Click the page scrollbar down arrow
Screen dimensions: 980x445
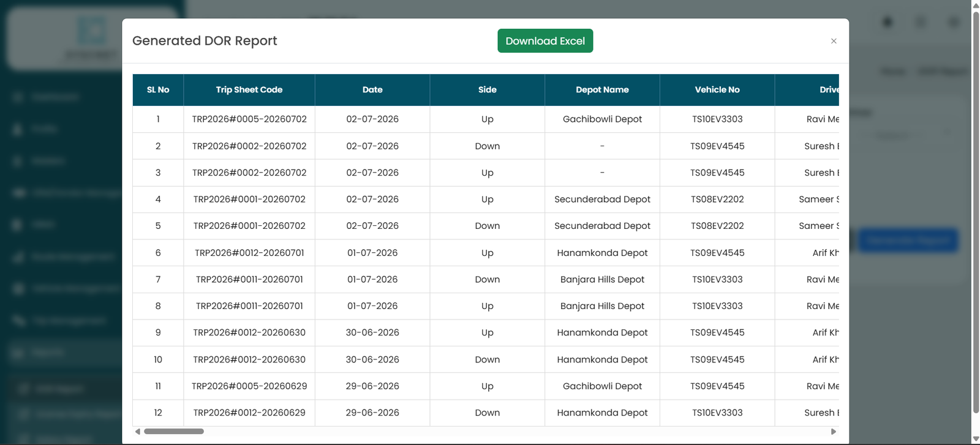pyautogui.click(x=976, y=439)
